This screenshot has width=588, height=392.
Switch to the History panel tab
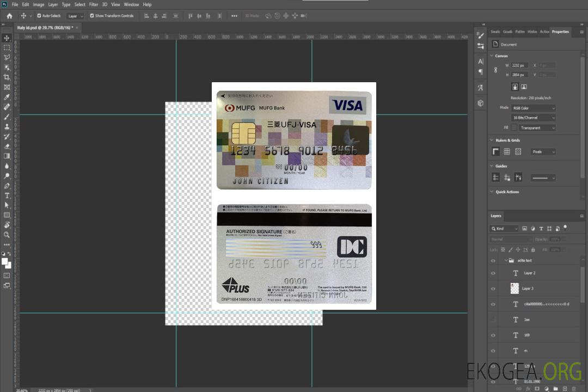point(532,32)
